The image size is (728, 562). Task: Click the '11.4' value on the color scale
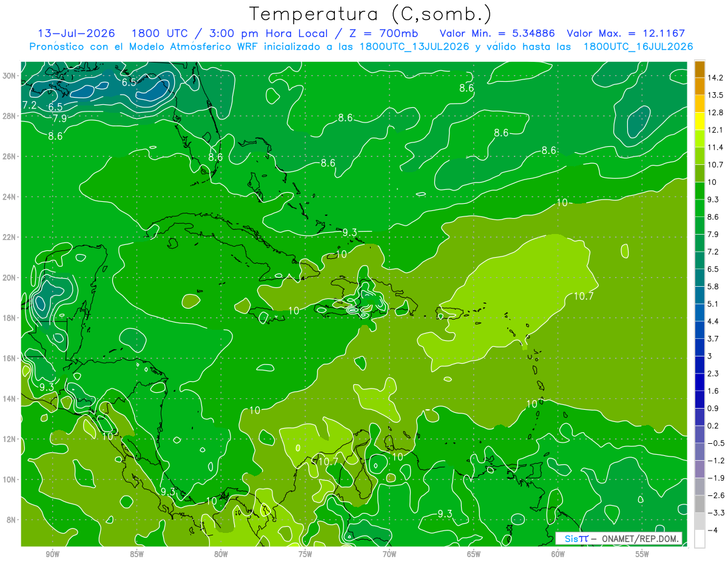click(x=715, y=147)
